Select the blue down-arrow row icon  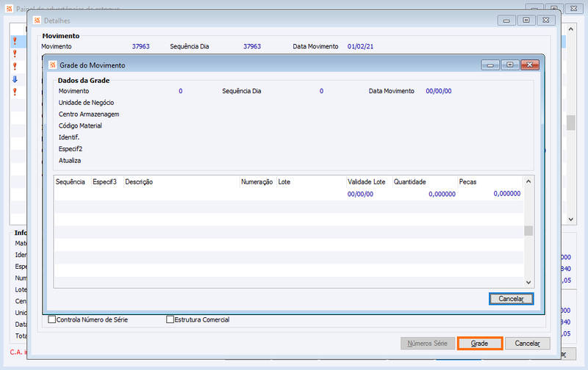15,79
